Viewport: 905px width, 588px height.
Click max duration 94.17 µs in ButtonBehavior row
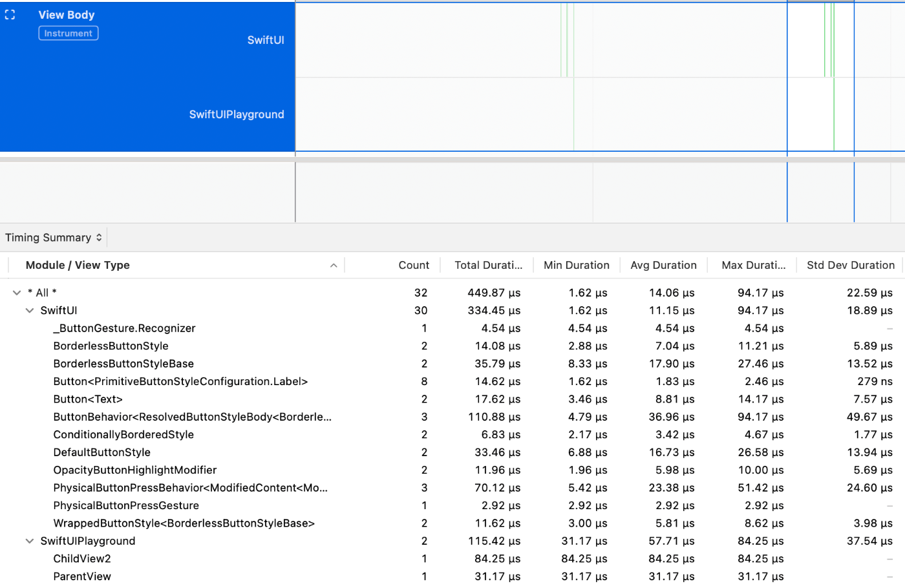pos(760,417)
